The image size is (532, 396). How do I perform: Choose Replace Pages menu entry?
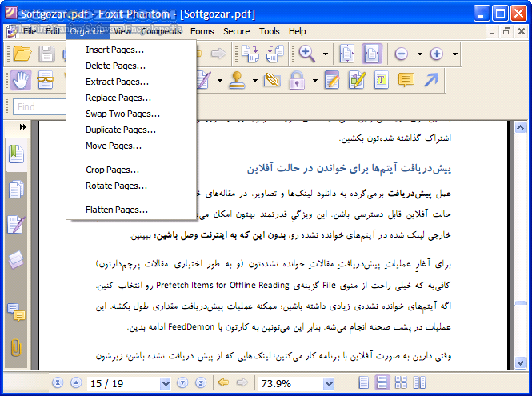(x=131, y=98)
